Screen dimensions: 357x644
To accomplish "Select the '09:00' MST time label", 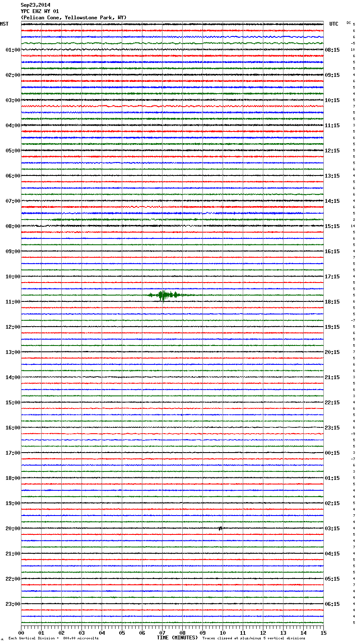I will point(13,251).
